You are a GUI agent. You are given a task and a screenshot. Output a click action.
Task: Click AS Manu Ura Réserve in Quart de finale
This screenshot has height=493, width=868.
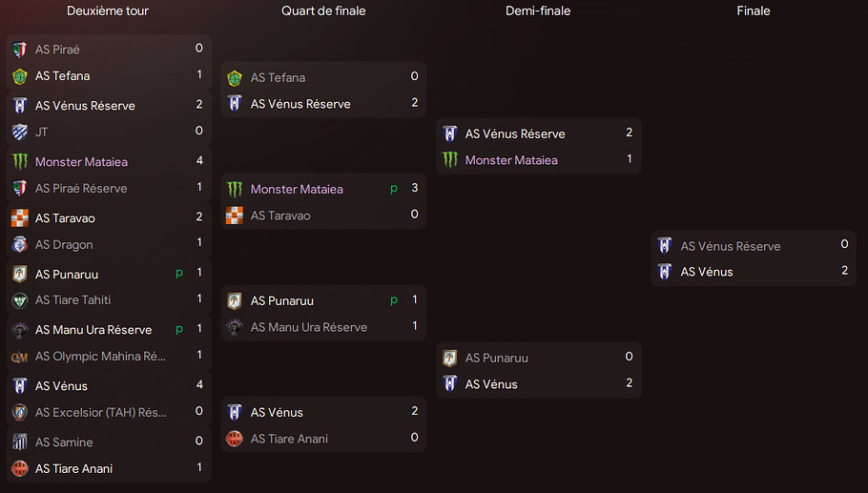(308, 327)
